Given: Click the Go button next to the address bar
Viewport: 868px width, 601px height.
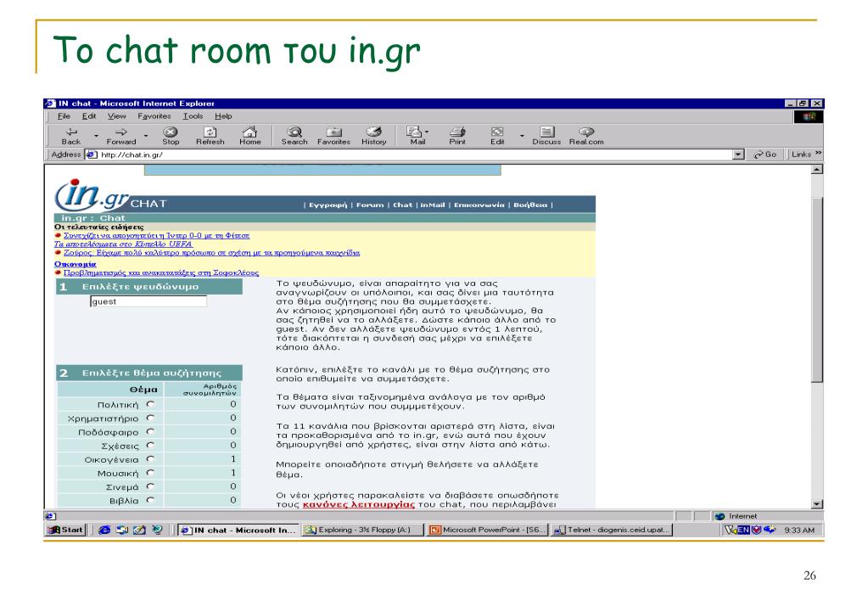Looking at the screenshot, I should pyautogui.click(x=764, y=154).
